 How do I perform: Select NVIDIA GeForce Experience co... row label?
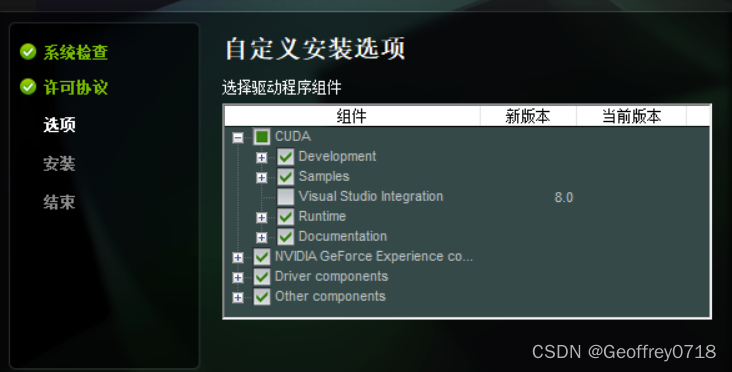click(x=373, y=256)
